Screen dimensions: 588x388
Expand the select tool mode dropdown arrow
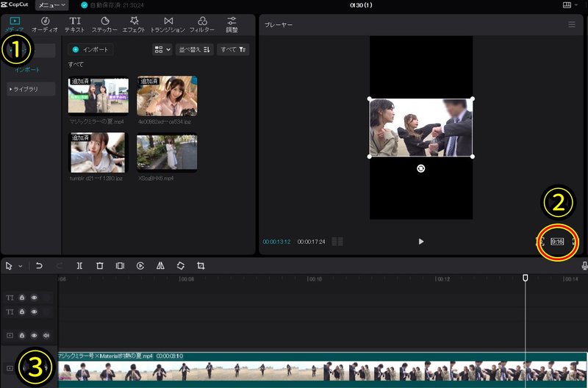21,266
